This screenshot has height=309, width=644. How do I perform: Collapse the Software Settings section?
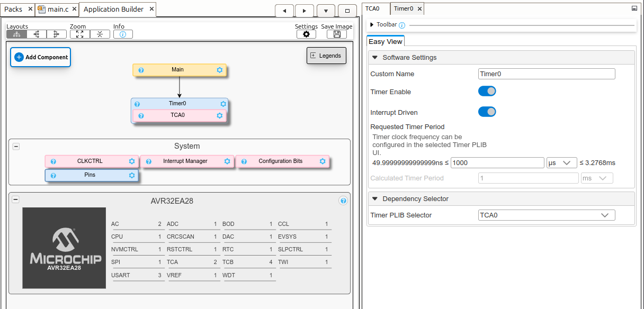coord(375,58)
